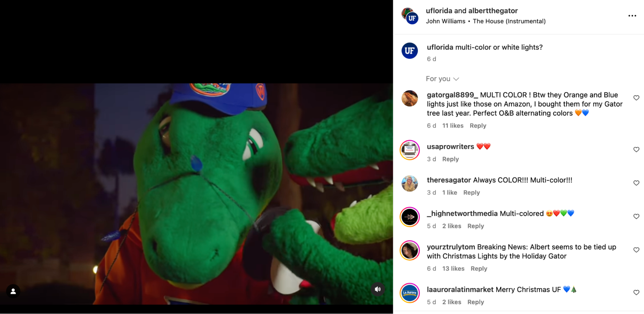
Task: Like gatorgal8899_ comment heart
Action: click(636, 98)
